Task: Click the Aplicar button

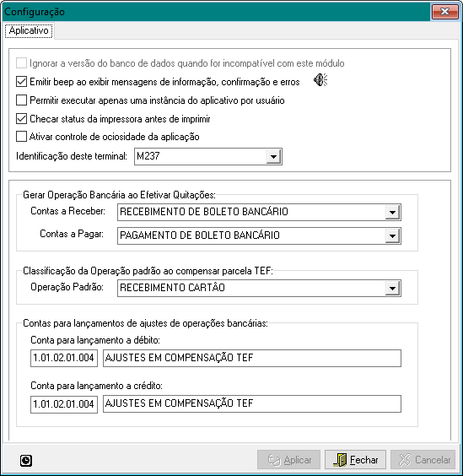Action: pyautogui.click(x=288, y=460)
